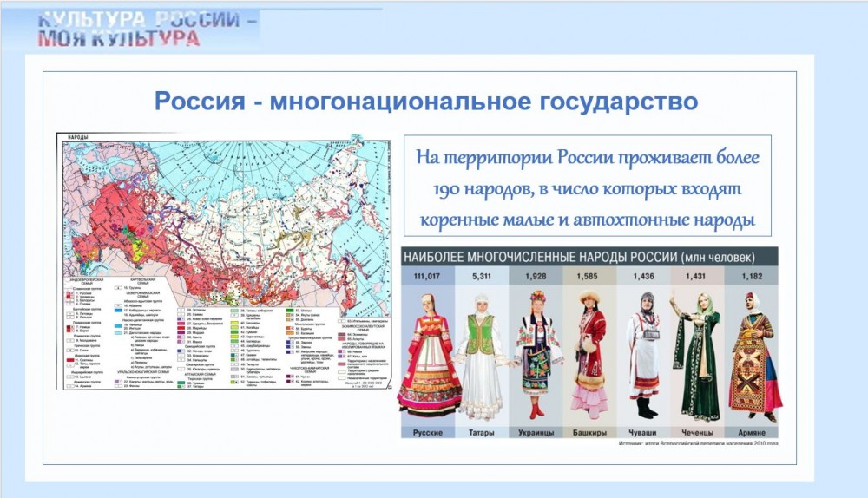Click the Armenian costume figure
868x498 pixels.
tap(753, 354)
